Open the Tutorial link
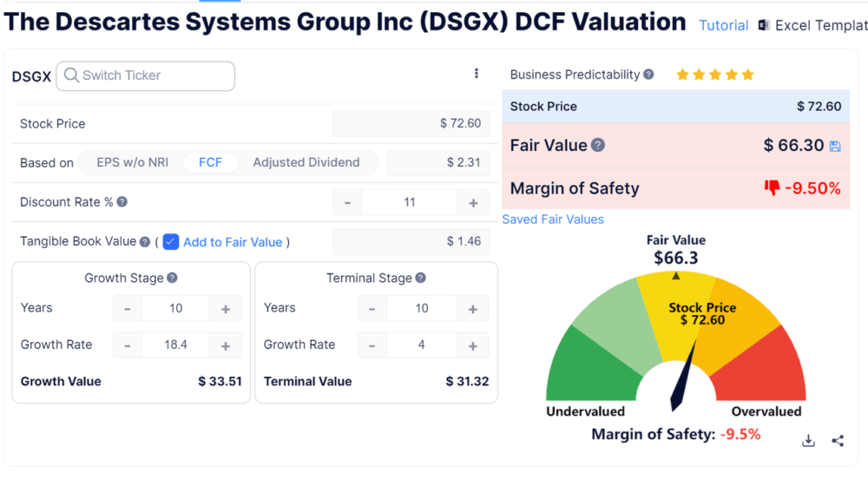 pyautogui.click(x=724, y=25)
